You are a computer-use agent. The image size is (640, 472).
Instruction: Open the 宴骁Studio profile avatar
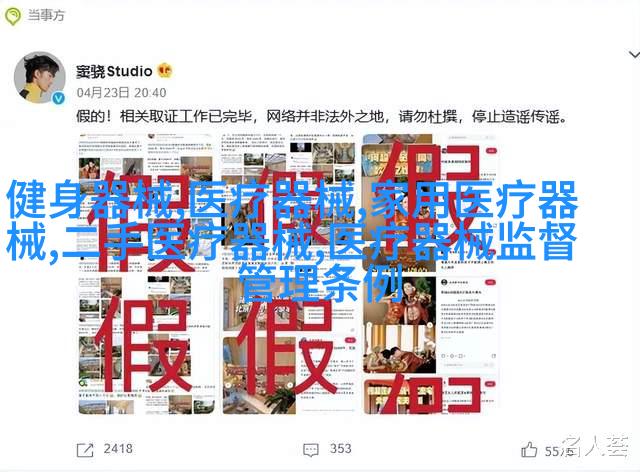point(40,78)
